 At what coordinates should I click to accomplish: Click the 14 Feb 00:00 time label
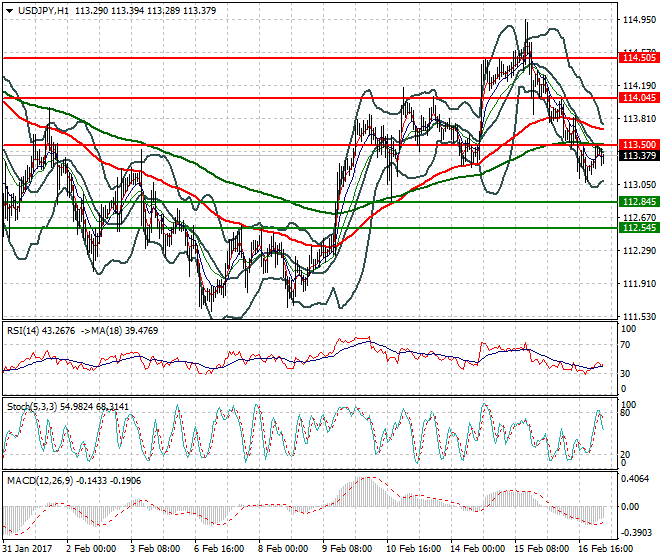point(477,549)
